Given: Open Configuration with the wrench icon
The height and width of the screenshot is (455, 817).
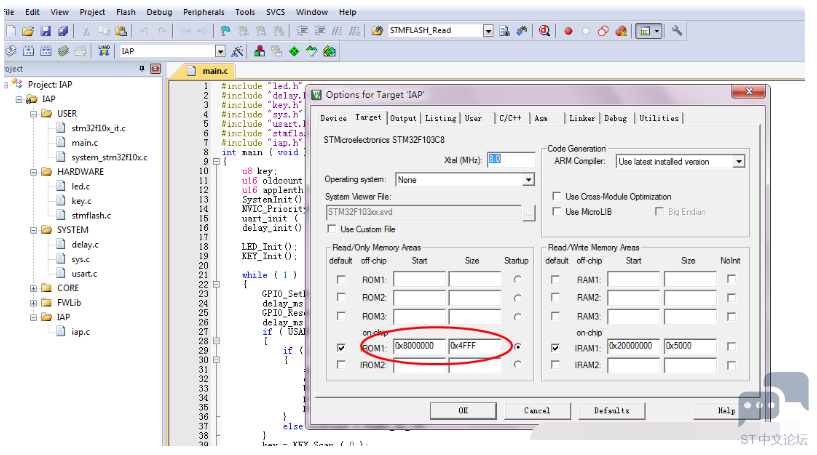Looking at the screenshot, I should [677, 30].
